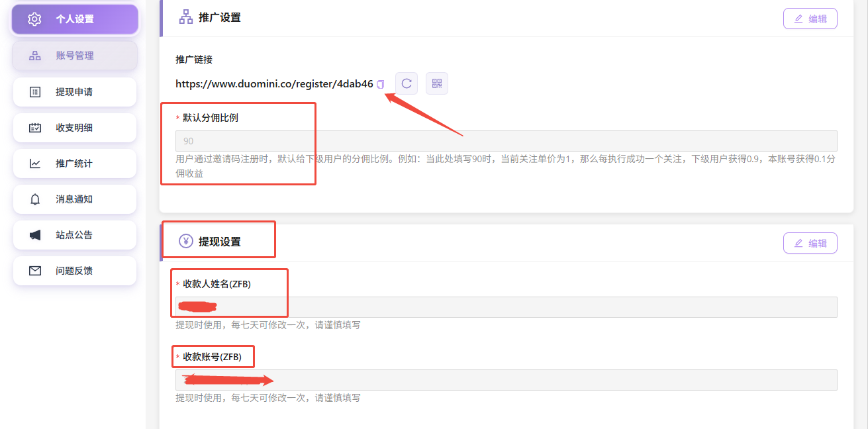The width and height of the screenshot is (868, 429).
Task: Click the 消息通知 bell icon
Action: pos(35,199)
